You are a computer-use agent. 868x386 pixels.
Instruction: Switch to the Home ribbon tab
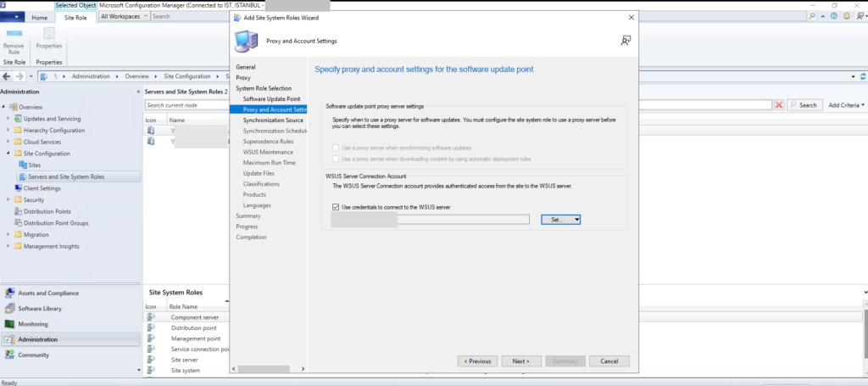click(x=39, y=17)
